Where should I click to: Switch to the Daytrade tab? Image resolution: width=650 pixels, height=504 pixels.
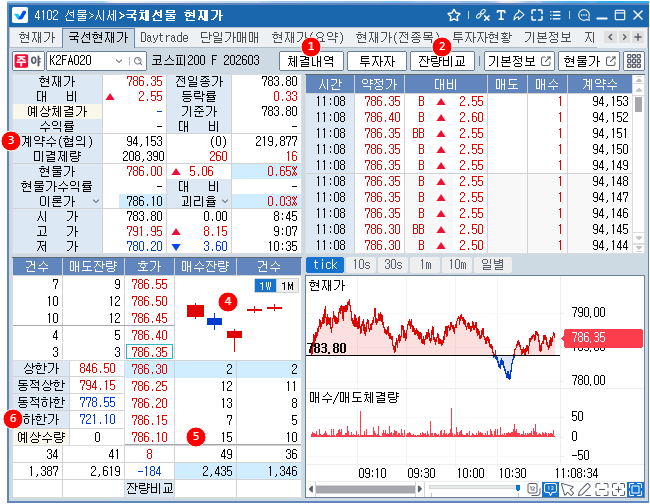point(164,37)
